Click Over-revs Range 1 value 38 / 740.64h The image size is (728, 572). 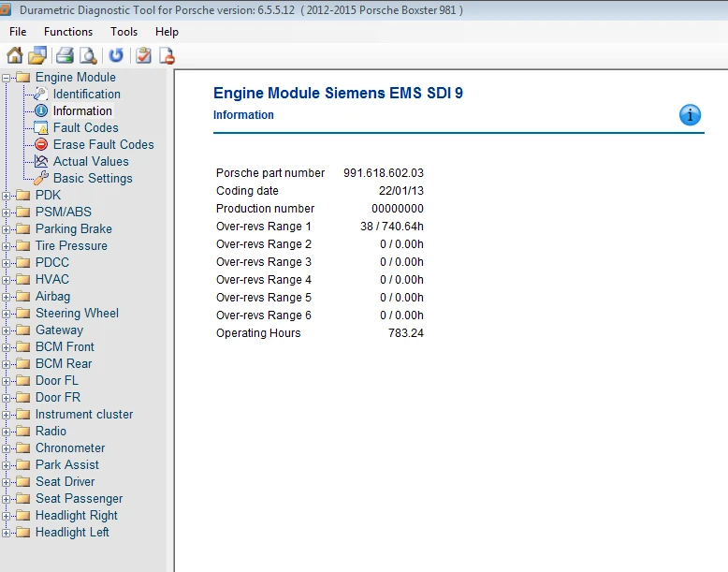(392, 227)
